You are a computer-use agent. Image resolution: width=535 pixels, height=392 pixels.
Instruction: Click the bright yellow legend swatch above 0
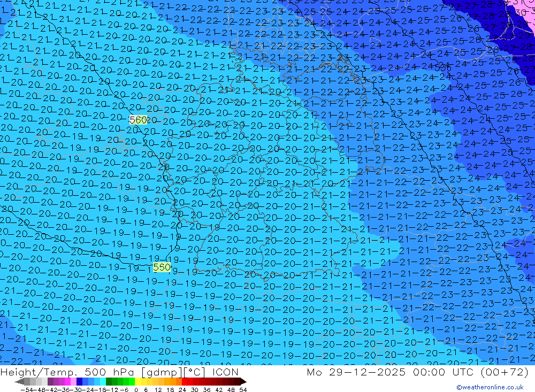click(x=137, y=381)
